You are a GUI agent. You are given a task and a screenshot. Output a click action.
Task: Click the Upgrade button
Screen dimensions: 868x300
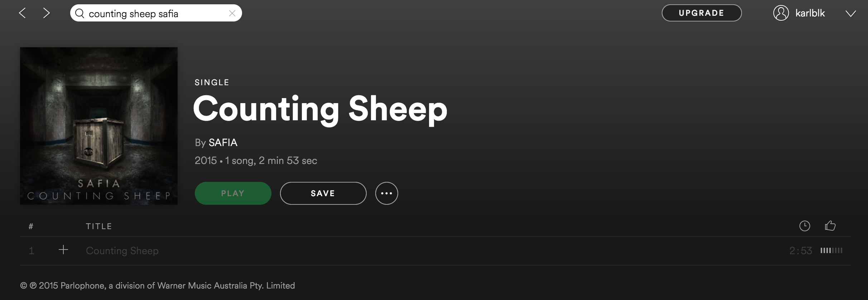point(701,13)
